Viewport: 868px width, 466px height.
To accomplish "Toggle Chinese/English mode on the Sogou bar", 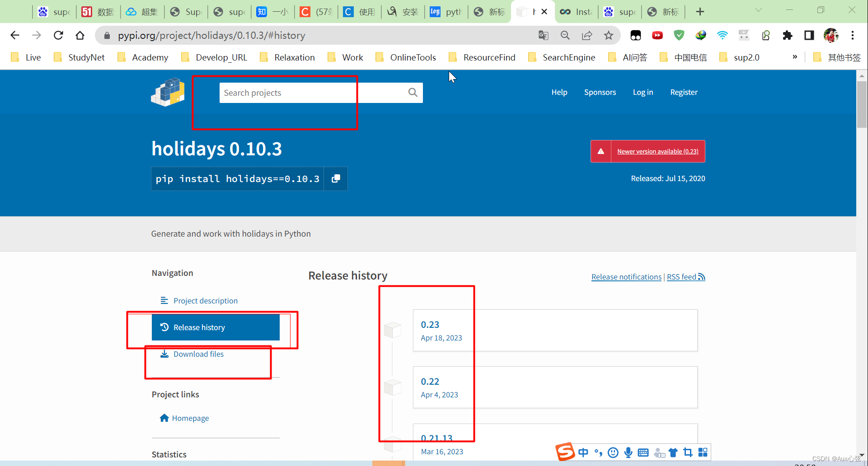I will (583, 452).
